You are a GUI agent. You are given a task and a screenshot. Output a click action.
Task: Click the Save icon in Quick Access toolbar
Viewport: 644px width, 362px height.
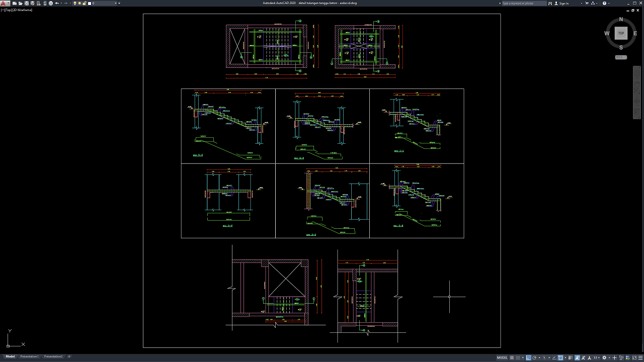click(27, 3)
